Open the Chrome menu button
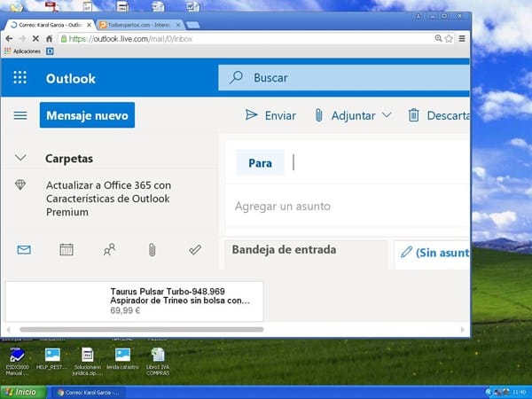 462,38
